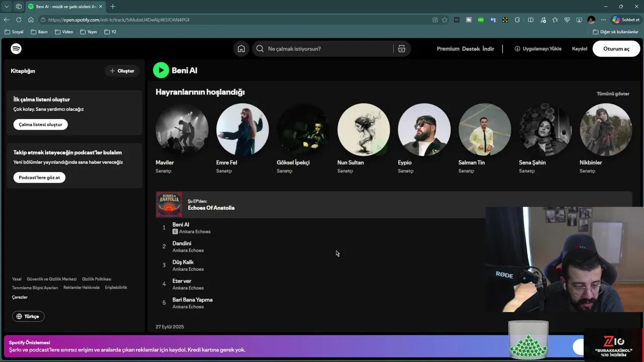Image resolution: width=644 pixels, height=362 pixels.
Task: Click the search magnifier icon
Action: tap(260, 49)
